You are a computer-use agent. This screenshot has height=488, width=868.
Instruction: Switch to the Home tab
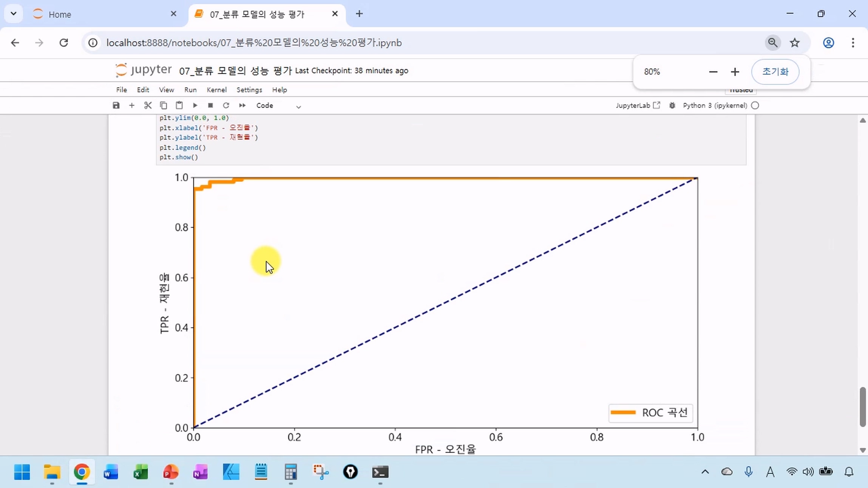(60, 14)
